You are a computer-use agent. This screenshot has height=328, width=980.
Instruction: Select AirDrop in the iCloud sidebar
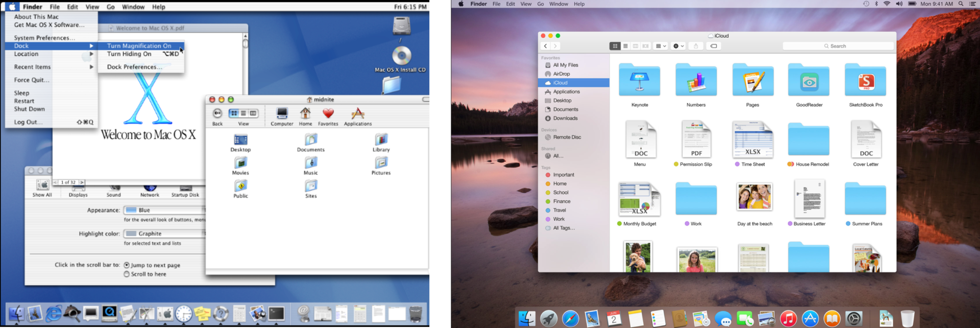[574, 74]
